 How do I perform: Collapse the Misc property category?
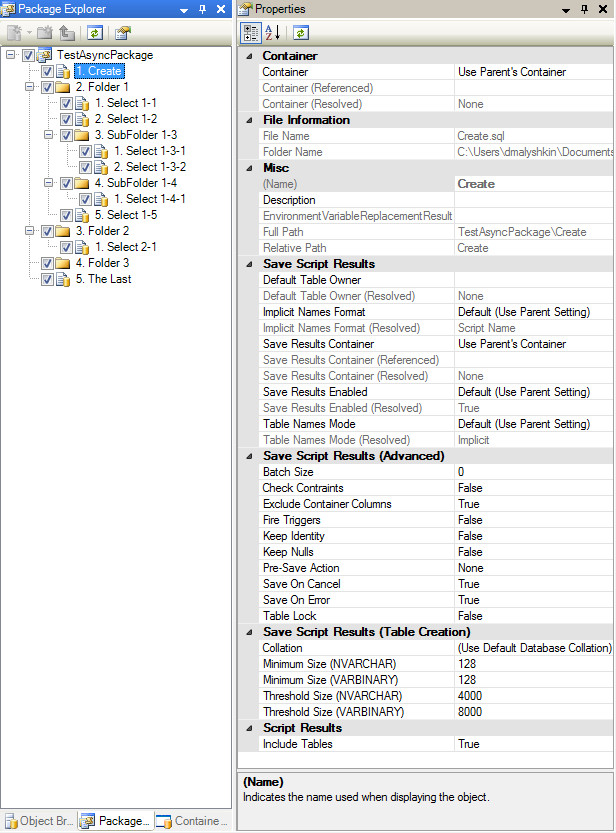tap(249, 168)
